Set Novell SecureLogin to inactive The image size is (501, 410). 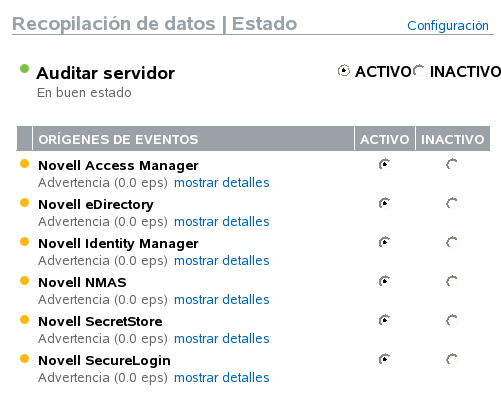[x=452, y=359]
